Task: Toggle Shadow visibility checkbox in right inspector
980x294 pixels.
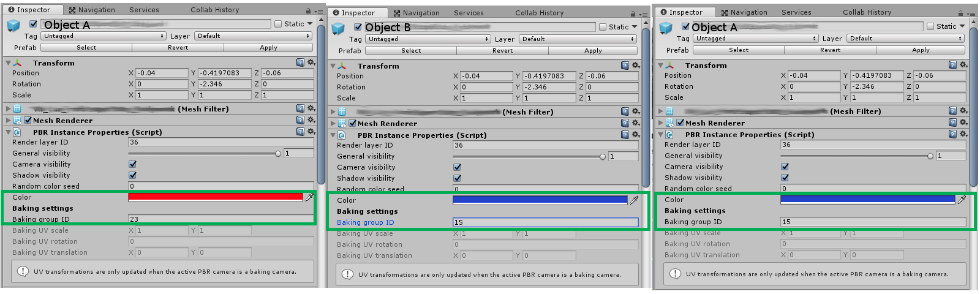Action: [785, 178]
